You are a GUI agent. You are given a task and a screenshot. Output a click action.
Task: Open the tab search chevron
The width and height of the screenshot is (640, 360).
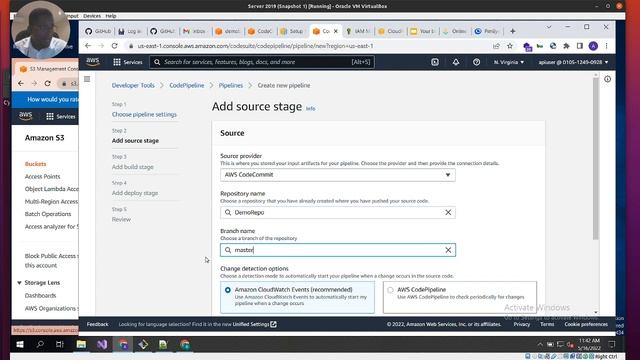549,27
